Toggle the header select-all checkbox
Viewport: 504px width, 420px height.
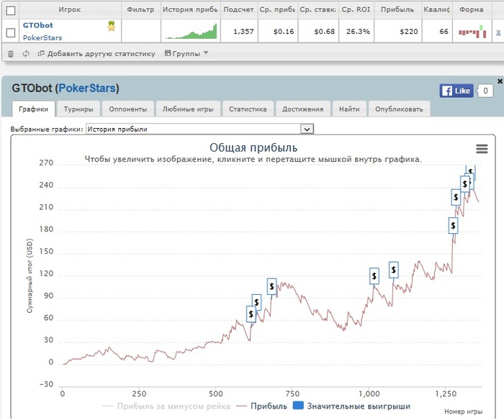pos(10,10)
